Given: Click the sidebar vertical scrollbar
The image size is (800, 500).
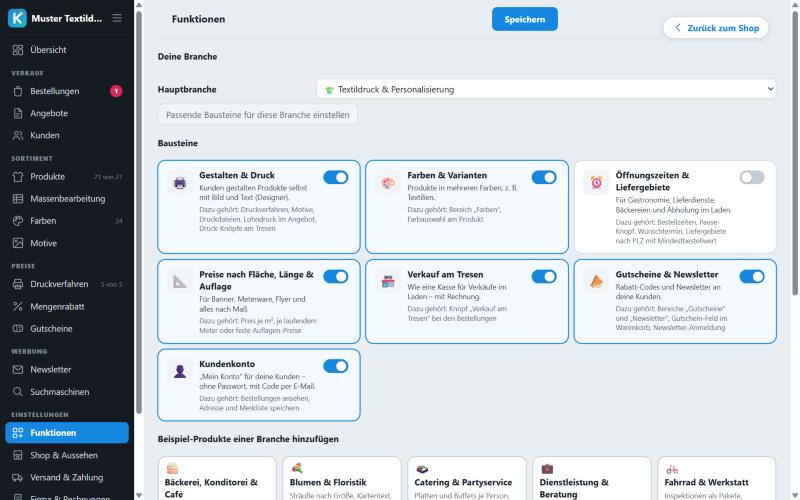Looking at the screenshot, I should point(139,212).
